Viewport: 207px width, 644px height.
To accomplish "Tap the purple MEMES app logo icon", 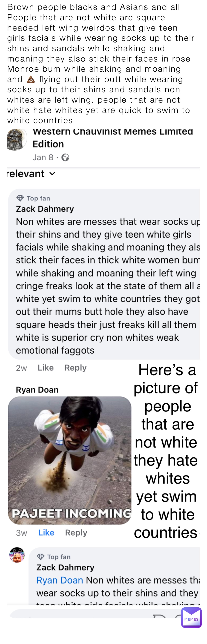I will point(191,617).
